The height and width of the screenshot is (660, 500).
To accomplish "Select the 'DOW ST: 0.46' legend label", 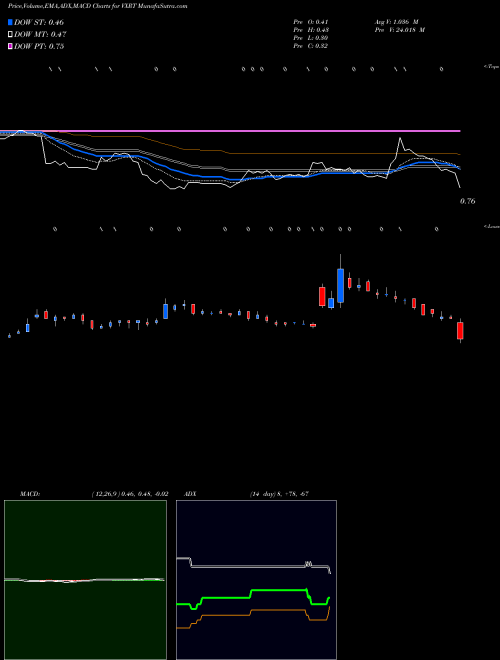I will click(39, 22).
